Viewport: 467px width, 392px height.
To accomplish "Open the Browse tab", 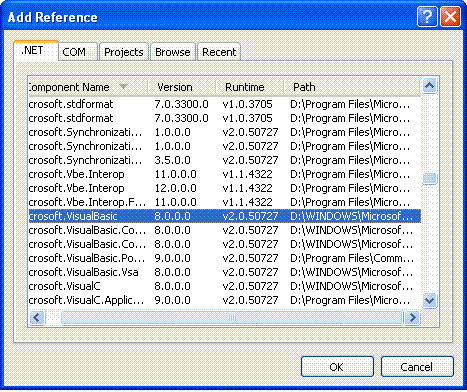I will tap(173, 52).
